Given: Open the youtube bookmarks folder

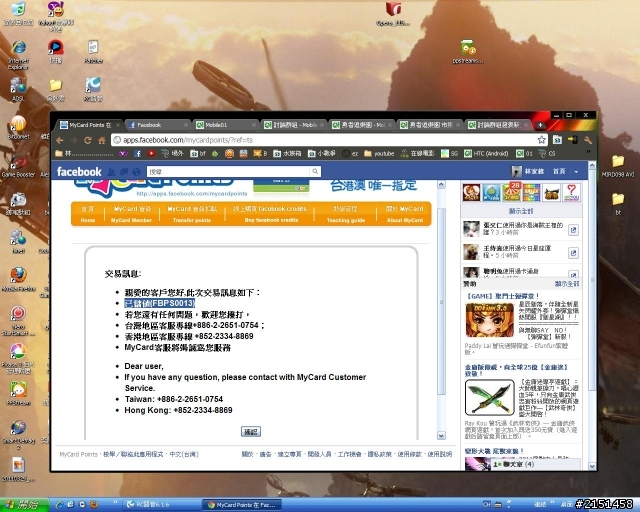Looking at the screenshot, I should [379, 154].
